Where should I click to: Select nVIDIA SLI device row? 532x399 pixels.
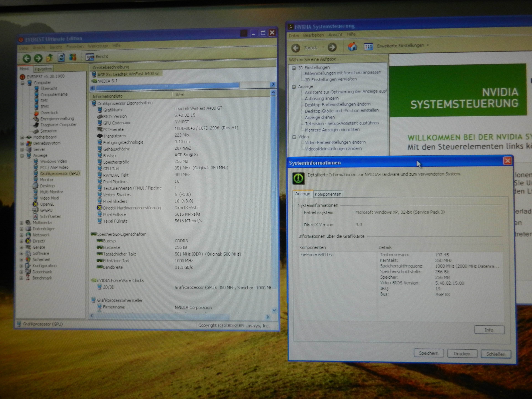click(x=104, y=81)
